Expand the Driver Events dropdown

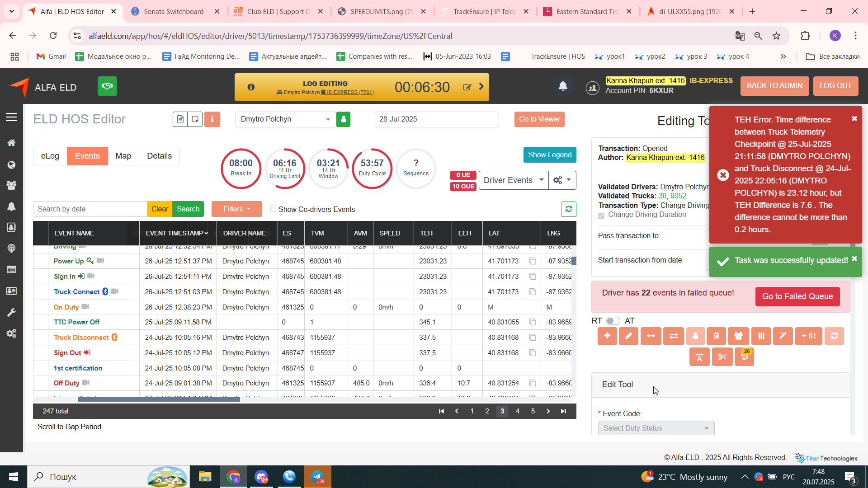click(x=514, y=180)
